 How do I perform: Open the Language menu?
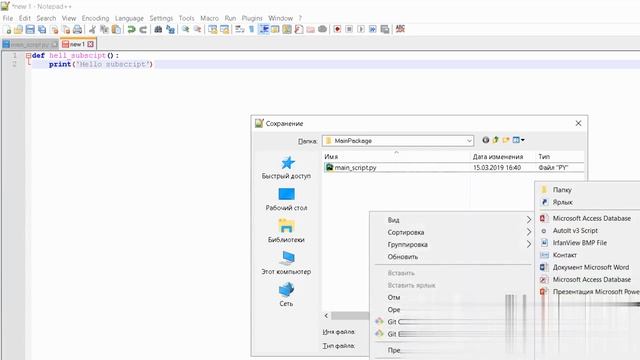coord(129,18)
